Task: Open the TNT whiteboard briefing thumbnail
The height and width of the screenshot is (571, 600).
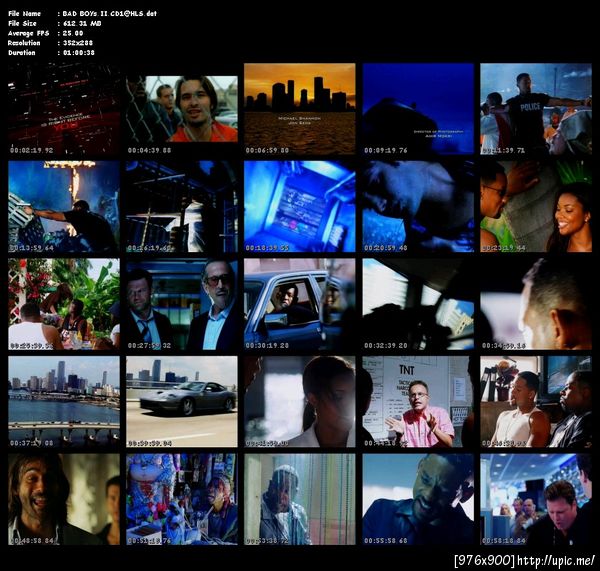Action: pyautogui.click(x=418, y=402)
